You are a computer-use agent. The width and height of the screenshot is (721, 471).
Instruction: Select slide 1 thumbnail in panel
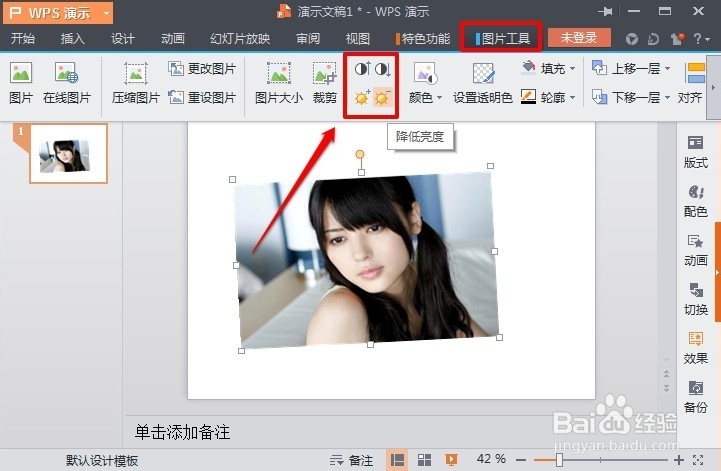[69, 154]
